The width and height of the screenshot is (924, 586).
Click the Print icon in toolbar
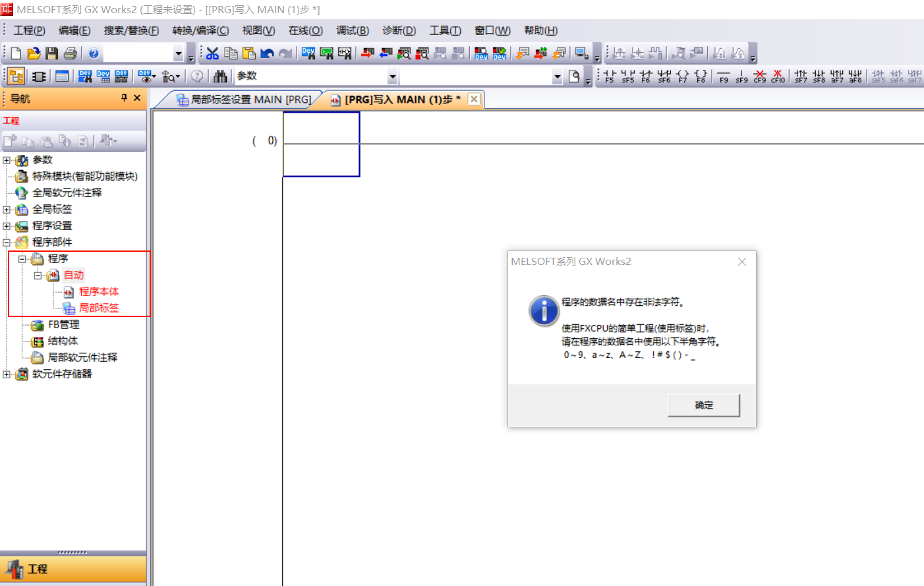pyautogui.click(x=70, y=53)
